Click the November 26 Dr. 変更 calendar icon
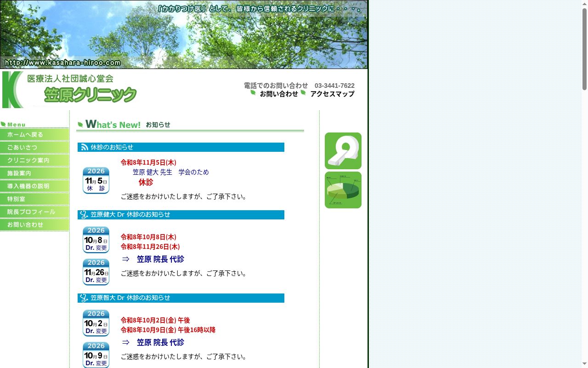Screen dimensions: 588x368 [96, 272]
